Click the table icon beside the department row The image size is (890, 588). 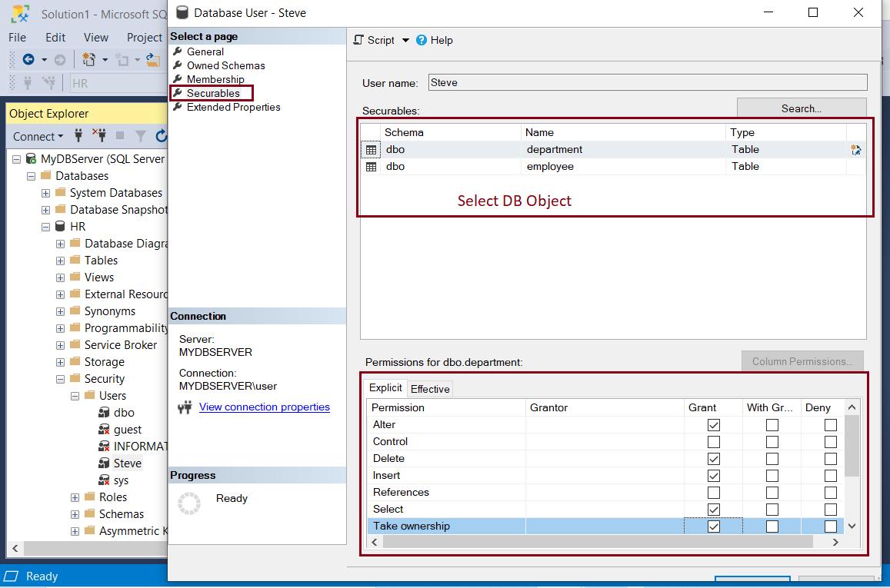[372, 149]
